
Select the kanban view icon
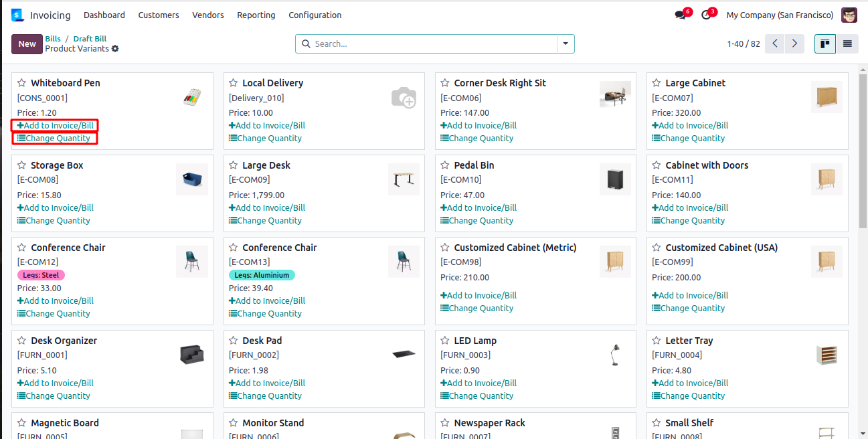pyautogui.click(x=825, y=43)
